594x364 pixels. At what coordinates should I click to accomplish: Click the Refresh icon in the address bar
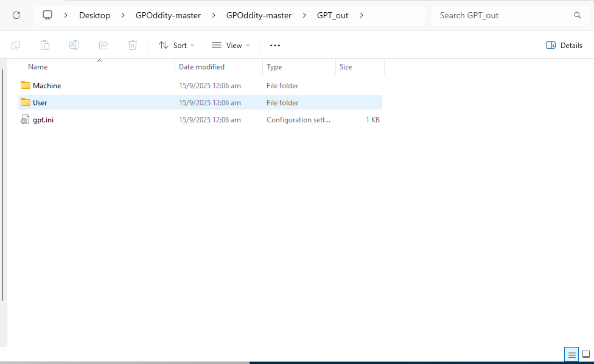pyautogui.click(x=16, y=15)
